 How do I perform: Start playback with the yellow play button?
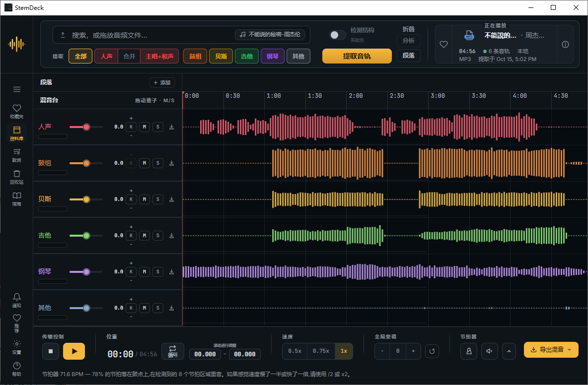tap(74, 351)
